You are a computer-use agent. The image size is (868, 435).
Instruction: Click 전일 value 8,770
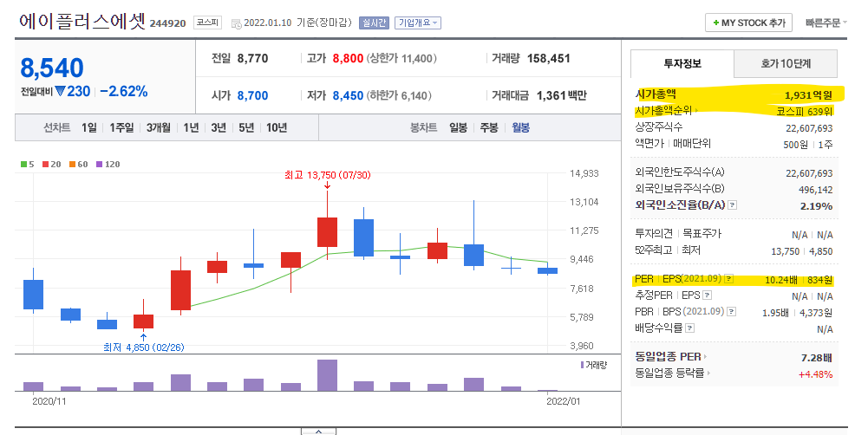[x=252, y=58]
